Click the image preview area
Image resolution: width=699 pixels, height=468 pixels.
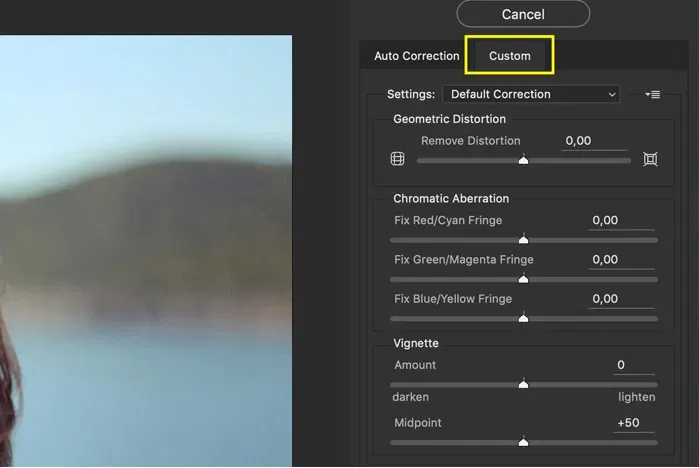145,250
